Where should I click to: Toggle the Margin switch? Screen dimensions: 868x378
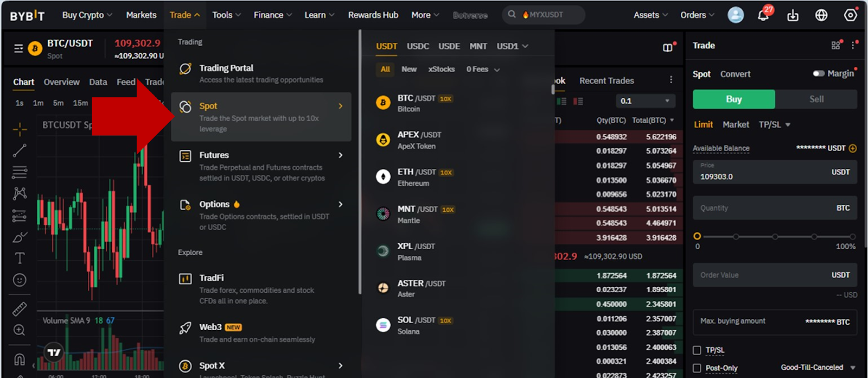tap(819, 73)
